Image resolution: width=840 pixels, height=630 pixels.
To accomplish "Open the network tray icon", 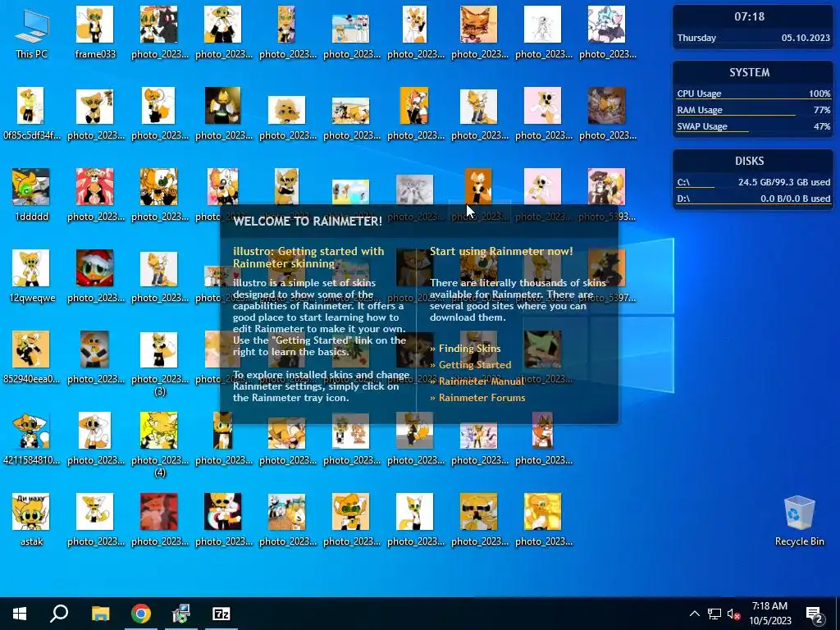I will [x=714, y=614].
